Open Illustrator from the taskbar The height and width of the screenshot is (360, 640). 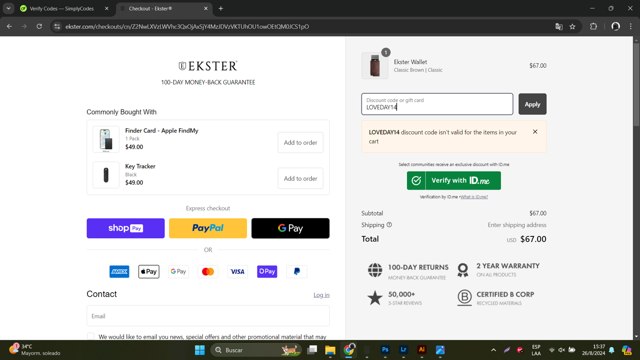[422, 350]
